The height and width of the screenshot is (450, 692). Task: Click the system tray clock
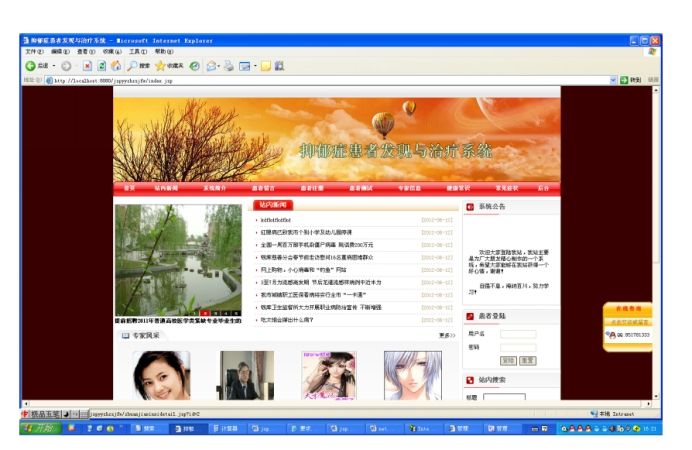point(650,428)
